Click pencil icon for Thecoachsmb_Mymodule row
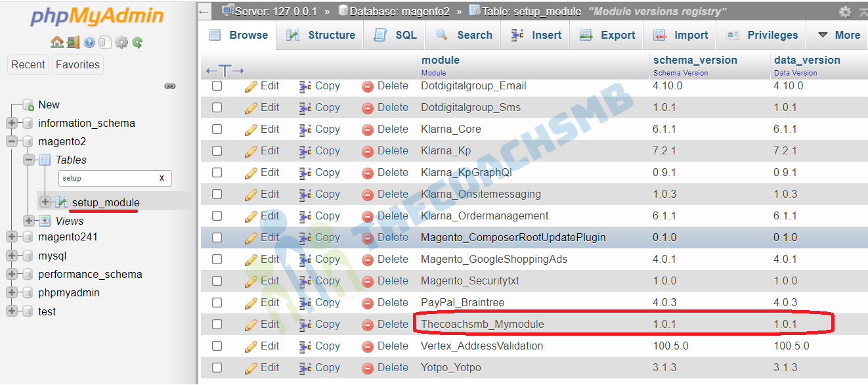 pos(251,325)
